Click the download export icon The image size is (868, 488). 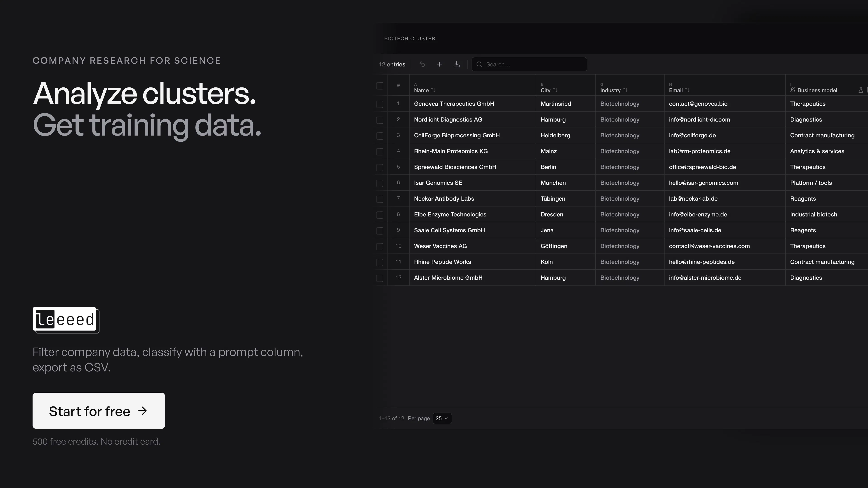pyautogui.click(x=457, y=64)
